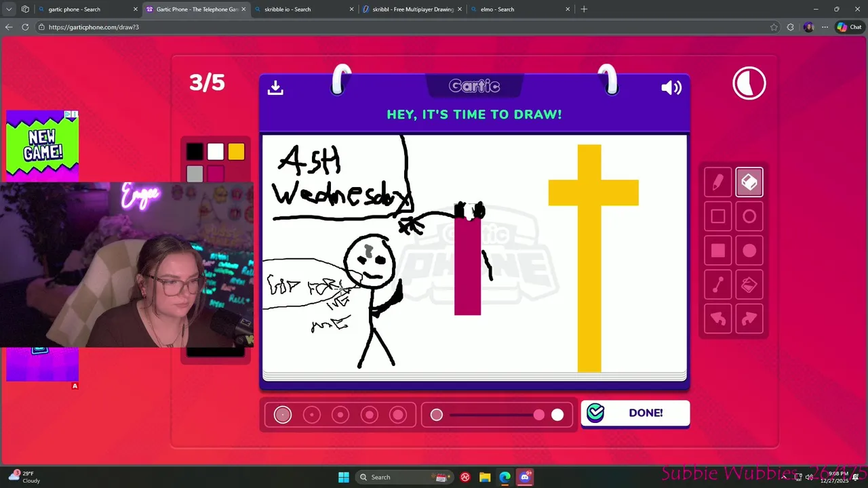Close the 'gartic phone - Search' tab

point(135,9)
